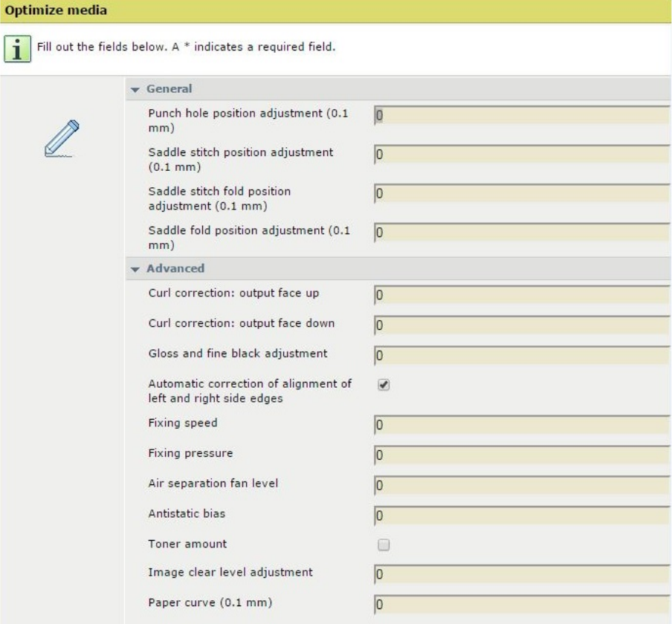Collapse the General section
The height and width of the screenshot is (624, 672).
135,89
